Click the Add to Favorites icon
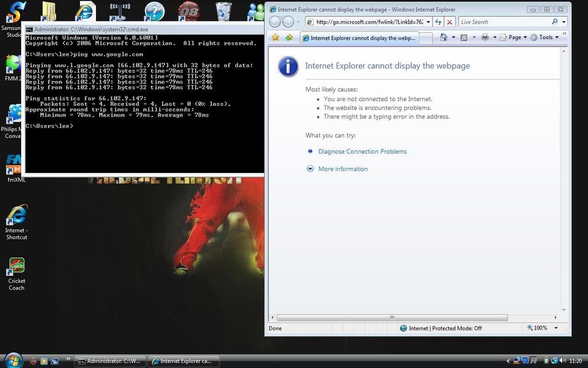This screenshot has height=368, width=588. pyautogui.click(x=289, y=37)
